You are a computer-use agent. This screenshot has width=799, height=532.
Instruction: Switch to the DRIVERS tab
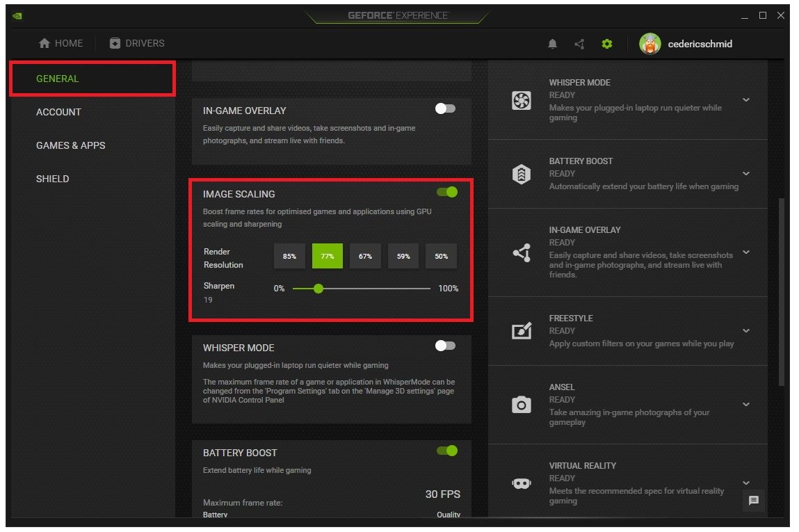[x=137, y=43]
